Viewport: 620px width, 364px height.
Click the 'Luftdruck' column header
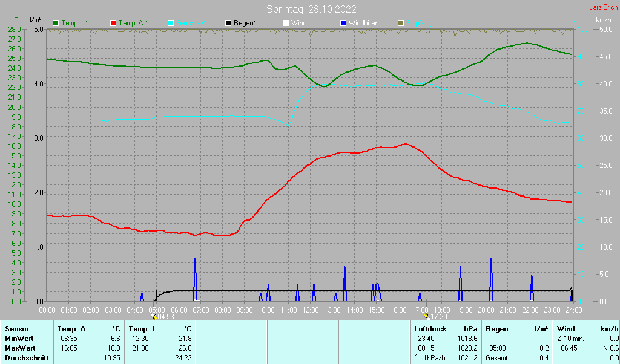430,329
